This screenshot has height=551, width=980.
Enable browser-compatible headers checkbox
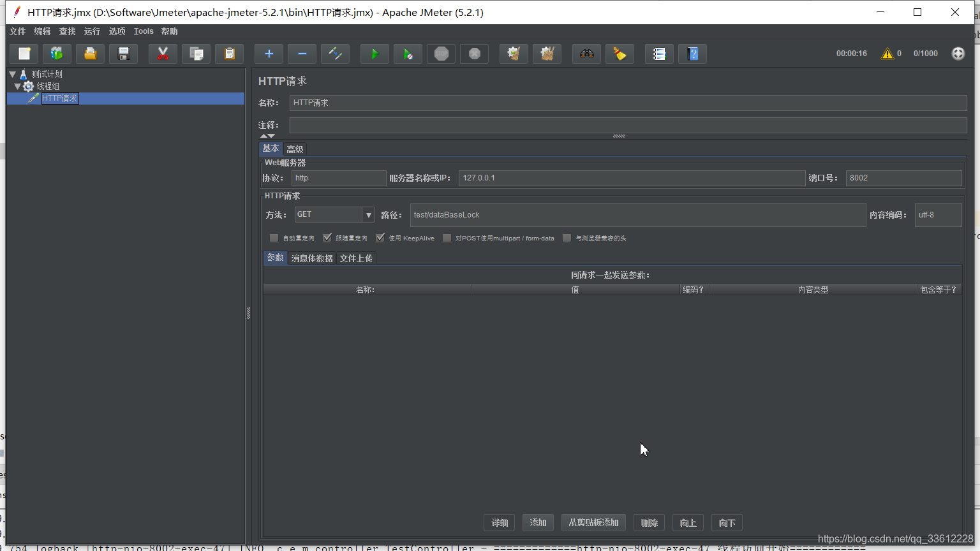(x=567, y=238)
